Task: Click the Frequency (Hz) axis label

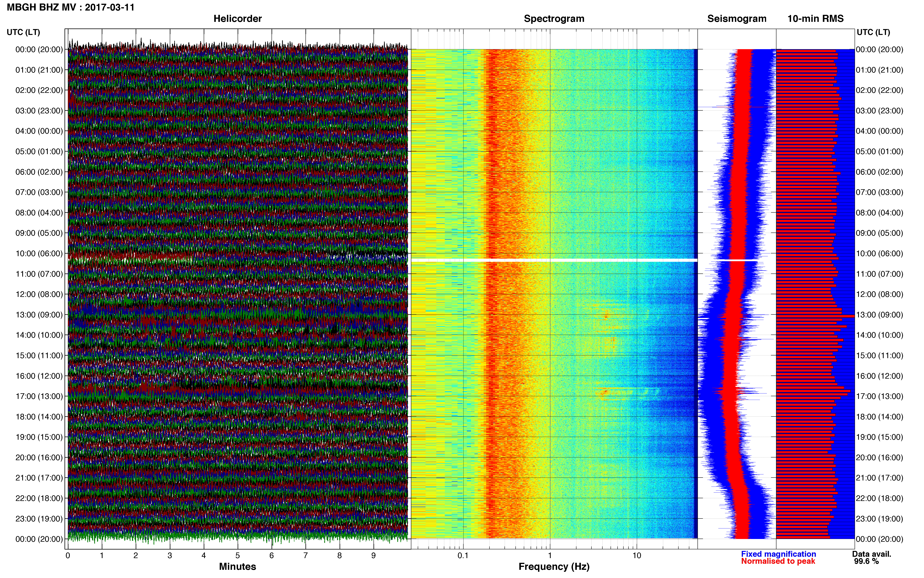Action: (x=554, y=566)
